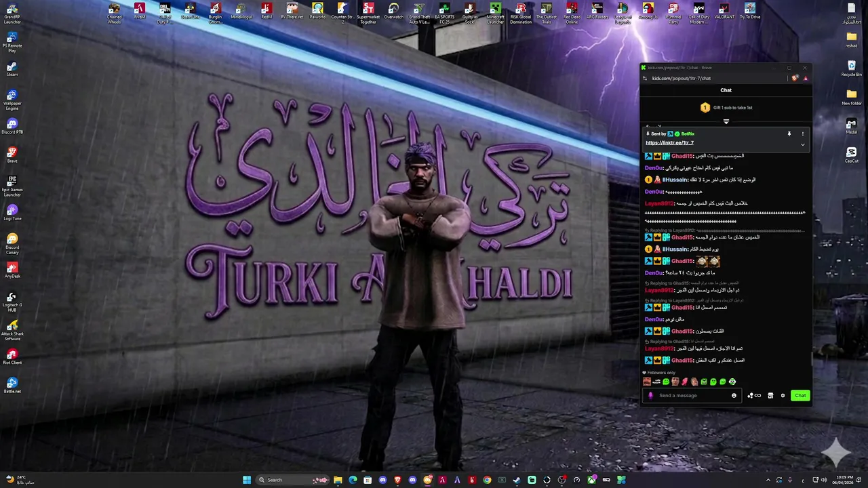Click the IIHussain username in chat

click(675, 180)
